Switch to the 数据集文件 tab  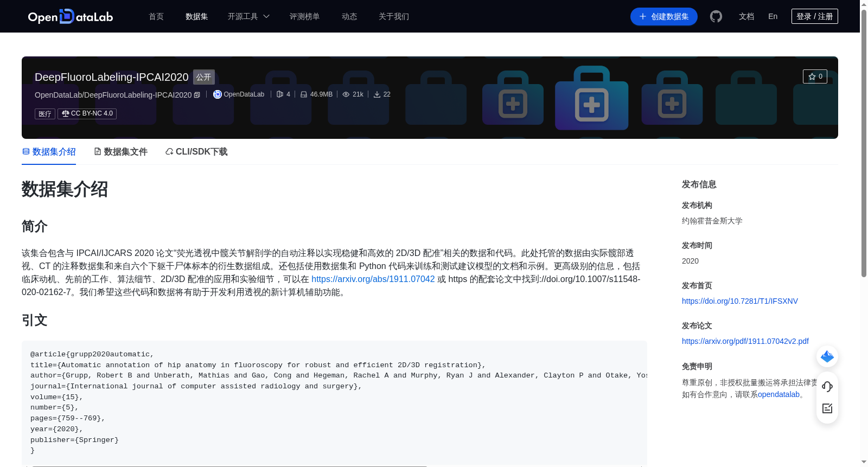pos(120,152)
